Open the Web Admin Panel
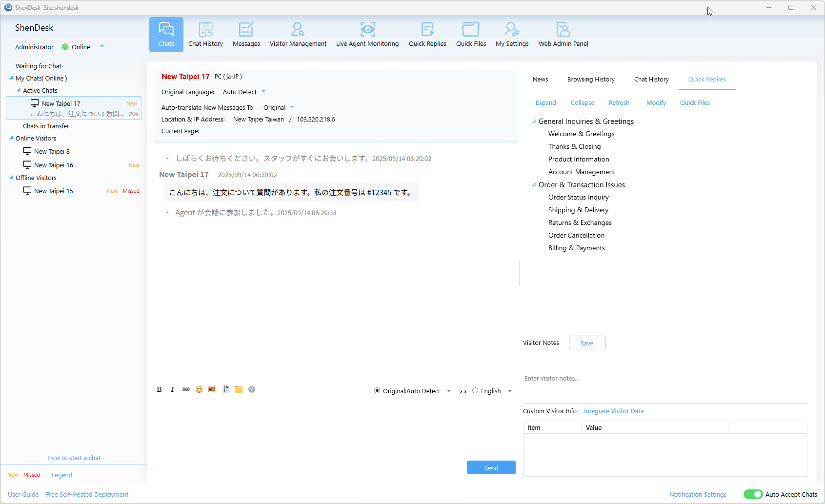 click(563, 35)
